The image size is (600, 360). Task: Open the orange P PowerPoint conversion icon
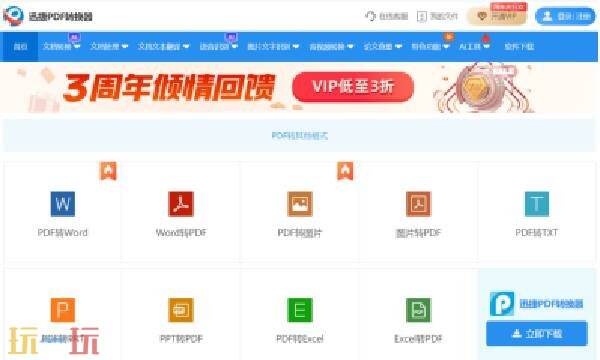click(63, 310)
